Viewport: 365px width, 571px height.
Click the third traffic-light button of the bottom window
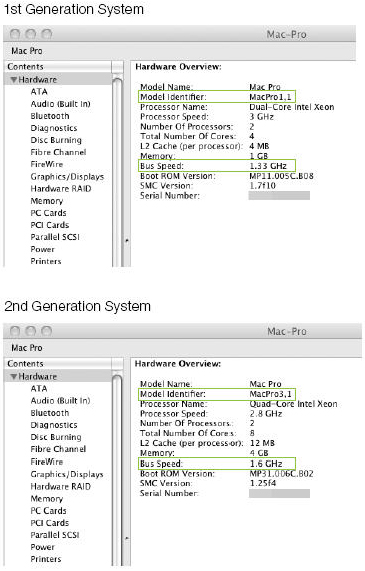[47, 331]
